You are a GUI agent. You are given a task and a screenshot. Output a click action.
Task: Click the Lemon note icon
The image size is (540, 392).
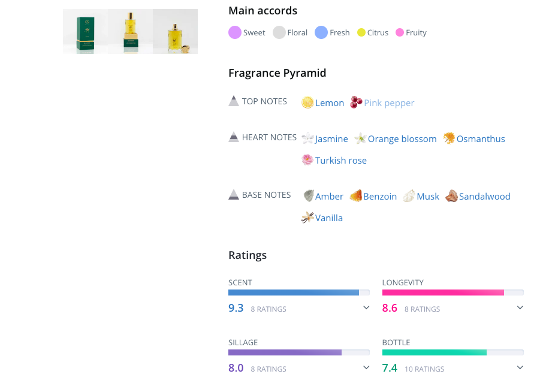[307, 102]
